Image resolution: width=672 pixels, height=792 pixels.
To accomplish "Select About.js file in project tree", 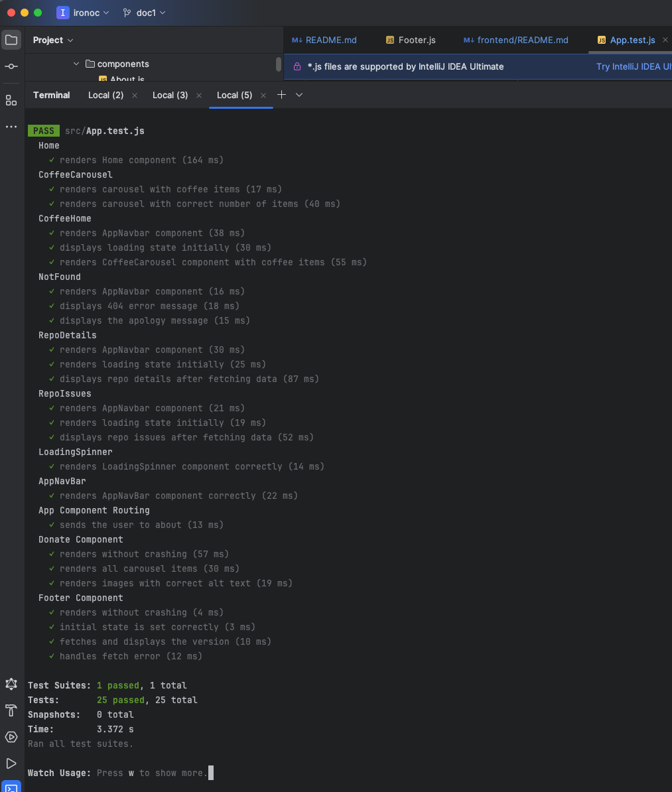I will (121, 79).
